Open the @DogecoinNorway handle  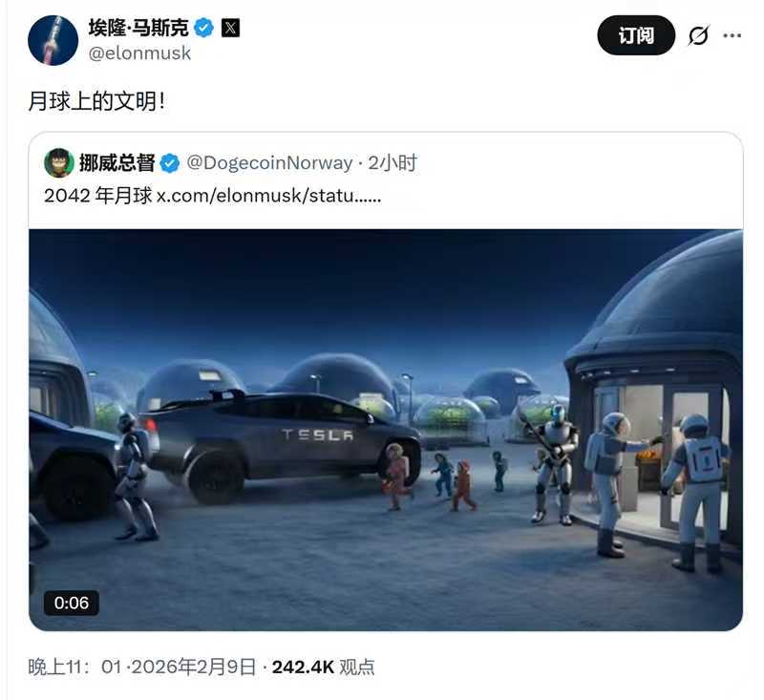[x=269, y=162]
